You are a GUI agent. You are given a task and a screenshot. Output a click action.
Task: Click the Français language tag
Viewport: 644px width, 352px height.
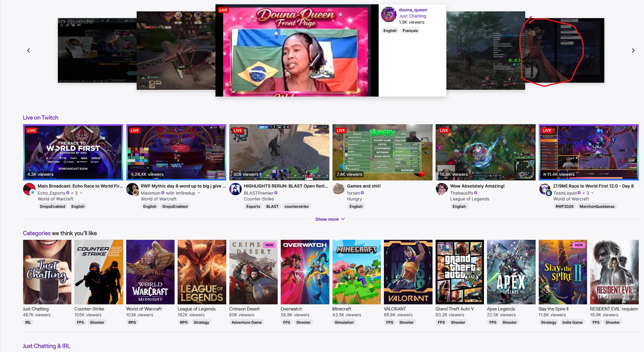pos(410,30)
